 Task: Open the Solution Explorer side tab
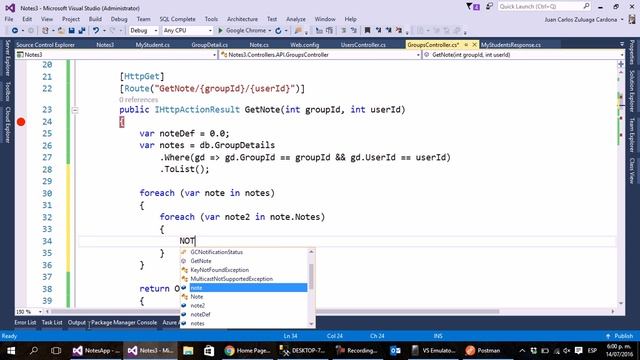point(632,91)
